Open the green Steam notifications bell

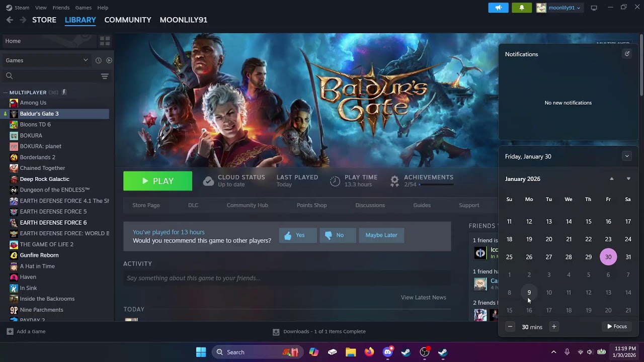(x=522, y=8)
